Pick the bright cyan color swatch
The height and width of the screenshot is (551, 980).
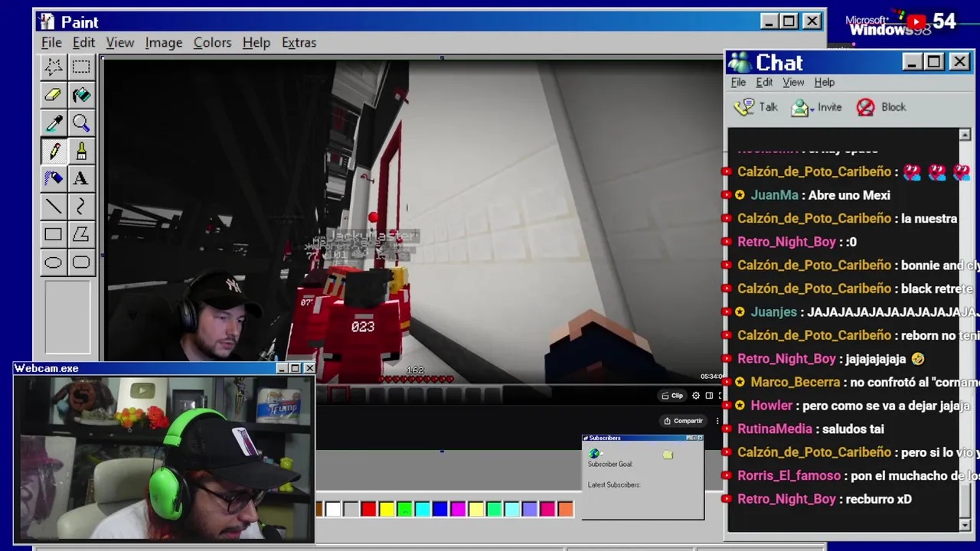423,509
